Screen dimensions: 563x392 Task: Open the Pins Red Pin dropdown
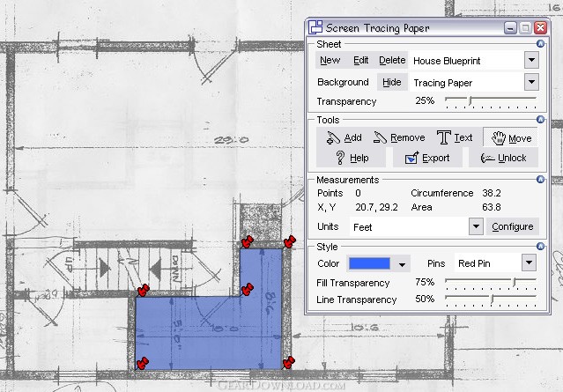(x=529, y=263)
